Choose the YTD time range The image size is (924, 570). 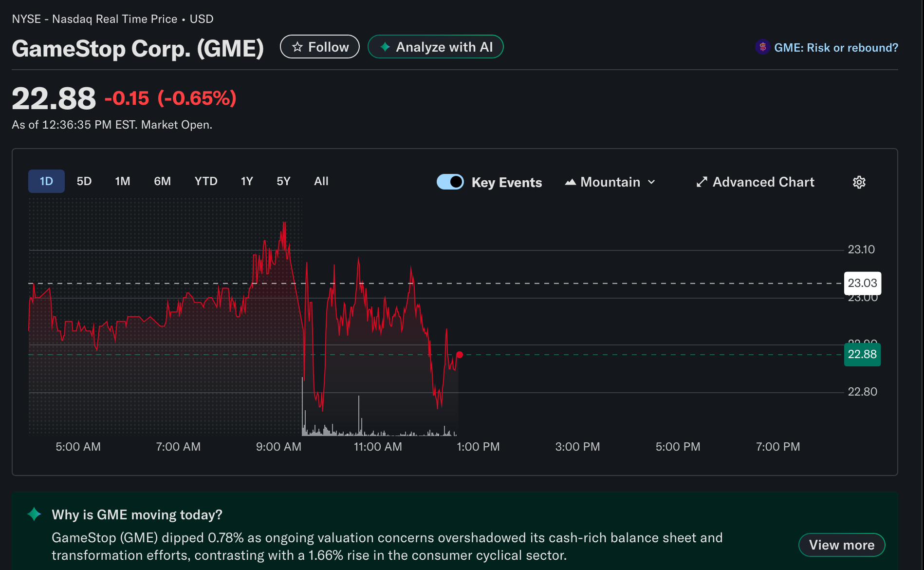(206, 181)
